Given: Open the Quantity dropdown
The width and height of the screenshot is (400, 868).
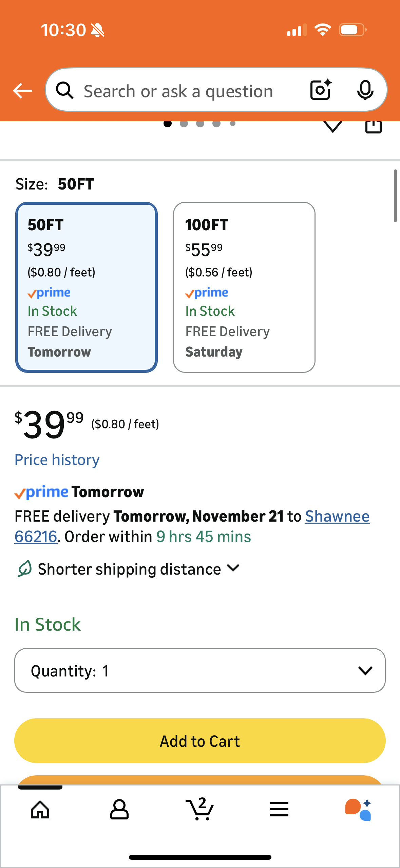Looking at the screenshot, I should 200,670.
